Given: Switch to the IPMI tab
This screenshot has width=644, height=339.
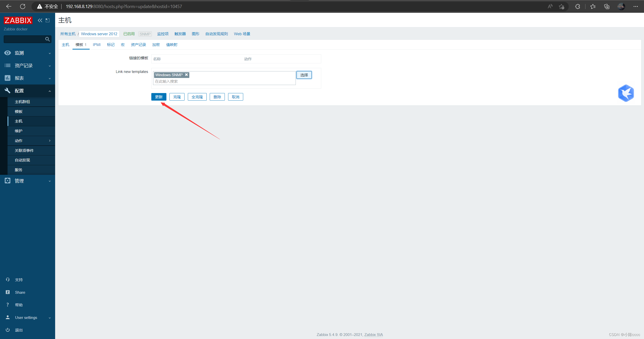Looking at the screenshot, I should point(97,45).
